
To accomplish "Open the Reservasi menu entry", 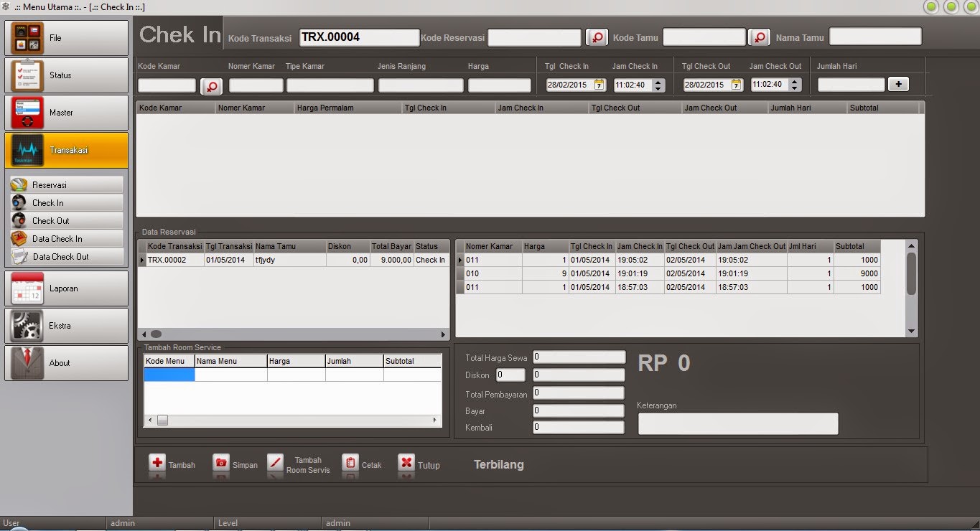I will pos(66,184).
